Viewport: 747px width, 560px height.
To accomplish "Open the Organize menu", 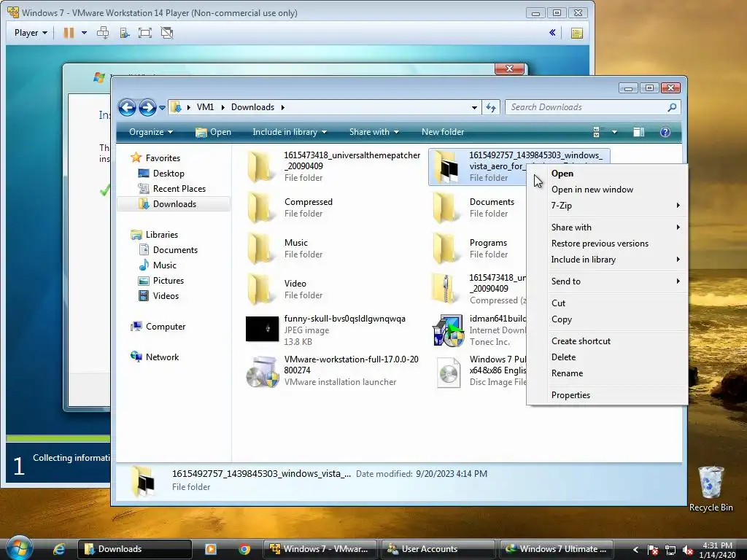I will 151,132.
